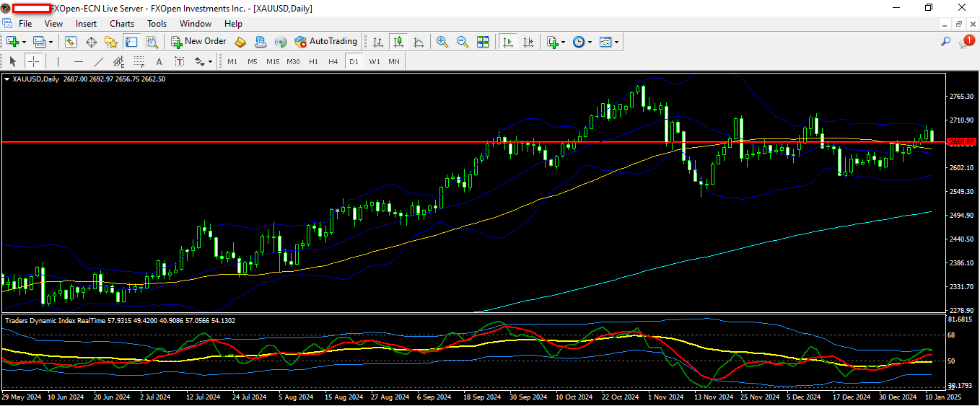Expand the Templates dropdown arrow
This screenshot has width=980, height=406.
tap(616, 42)
